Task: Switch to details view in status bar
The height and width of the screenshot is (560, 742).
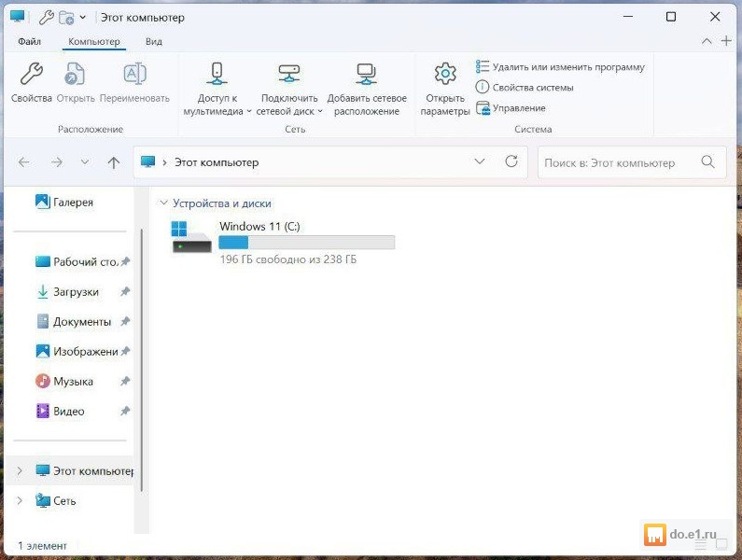Action: tap(701, 545)
